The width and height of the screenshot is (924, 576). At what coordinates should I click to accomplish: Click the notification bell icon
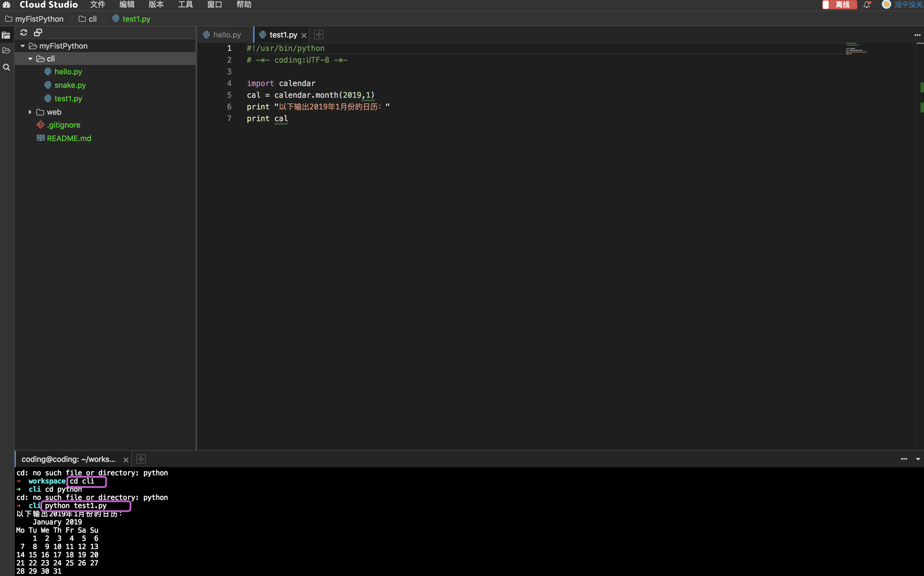[867, 5]
